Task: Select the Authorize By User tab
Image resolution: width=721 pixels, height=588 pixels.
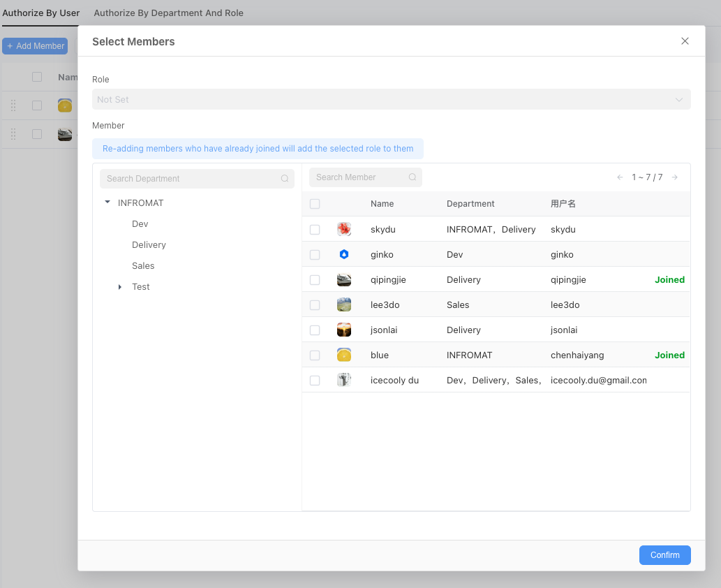Action: (41, 13)
